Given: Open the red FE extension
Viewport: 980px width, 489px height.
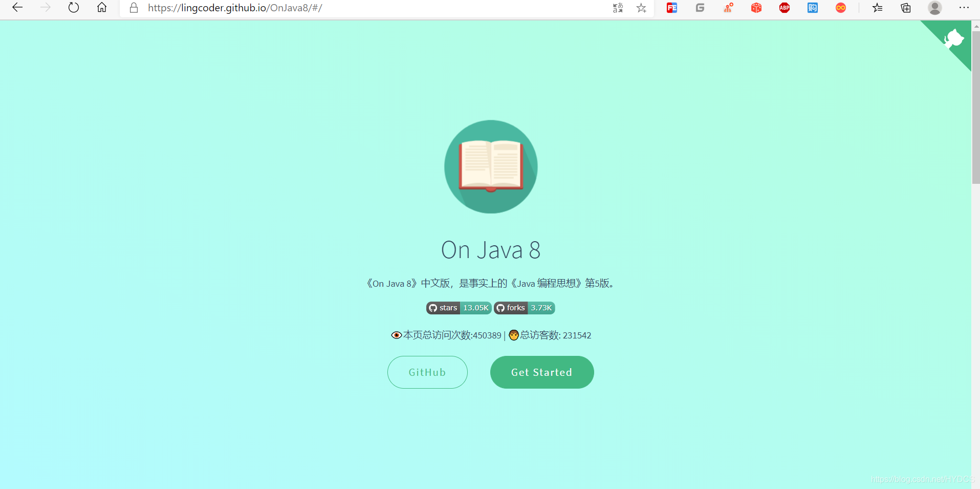Looking at the screenshot, I should click(x=672, y=8).
